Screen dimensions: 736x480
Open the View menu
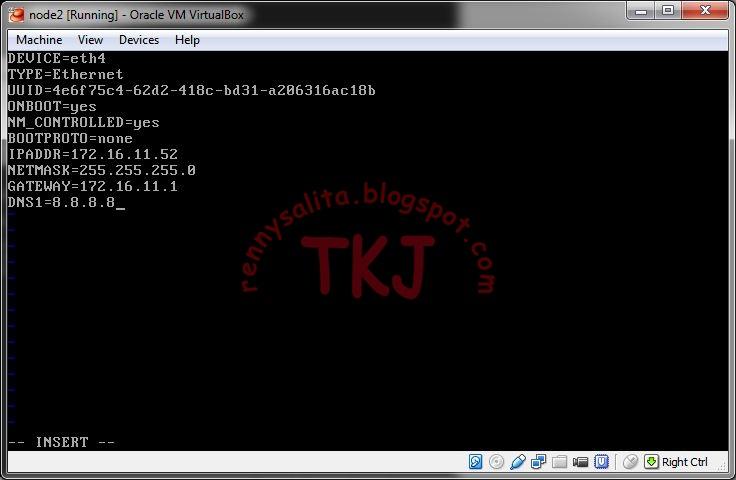click(x=90, y=40)
